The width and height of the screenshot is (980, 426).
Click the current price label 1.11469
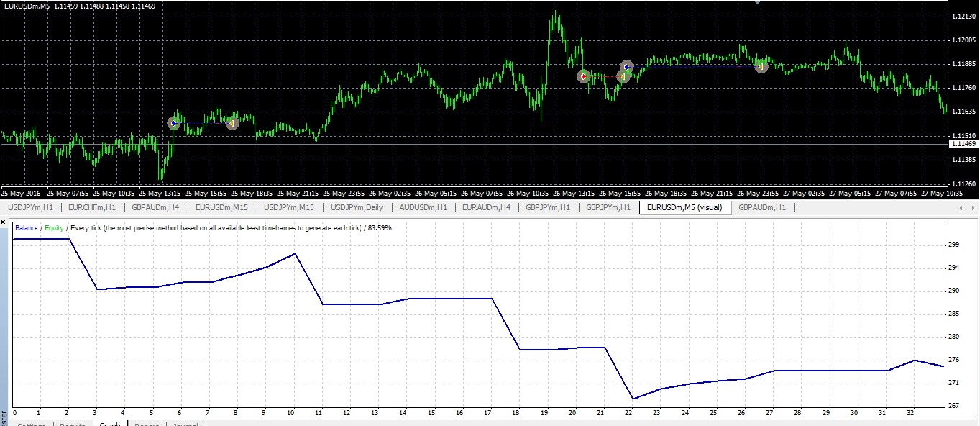coord(963,144)
